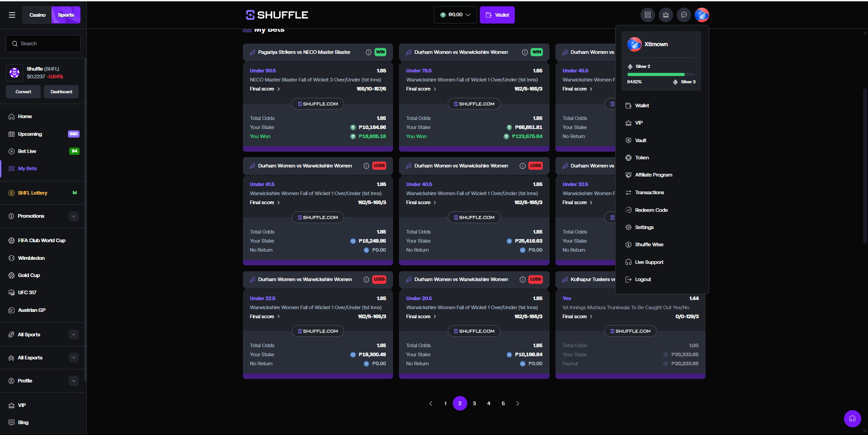Image resolution: width=868 pixels, height=435 pixels.
Task: Open the floating support headset button
Action: point(852,418)
